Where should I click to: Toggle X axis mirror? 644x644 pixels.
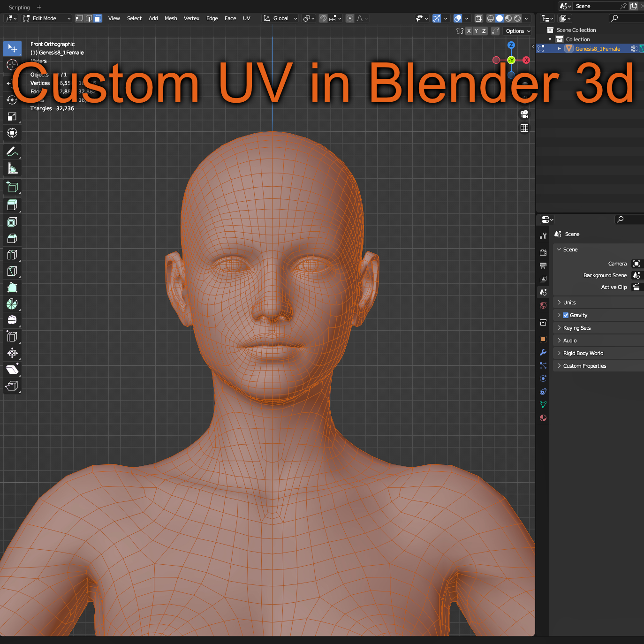pos(469,31)
